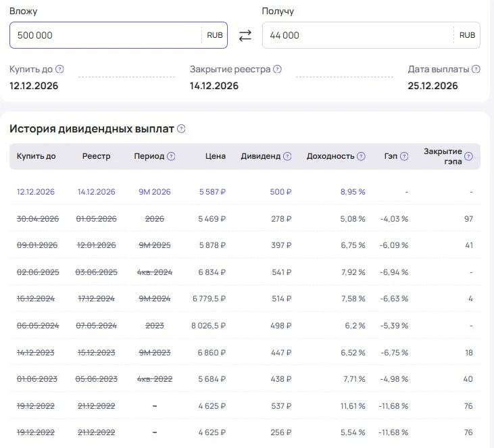Click price 6 834 ₽ cell
Screen dimensions: 494x448
[212, 272]
